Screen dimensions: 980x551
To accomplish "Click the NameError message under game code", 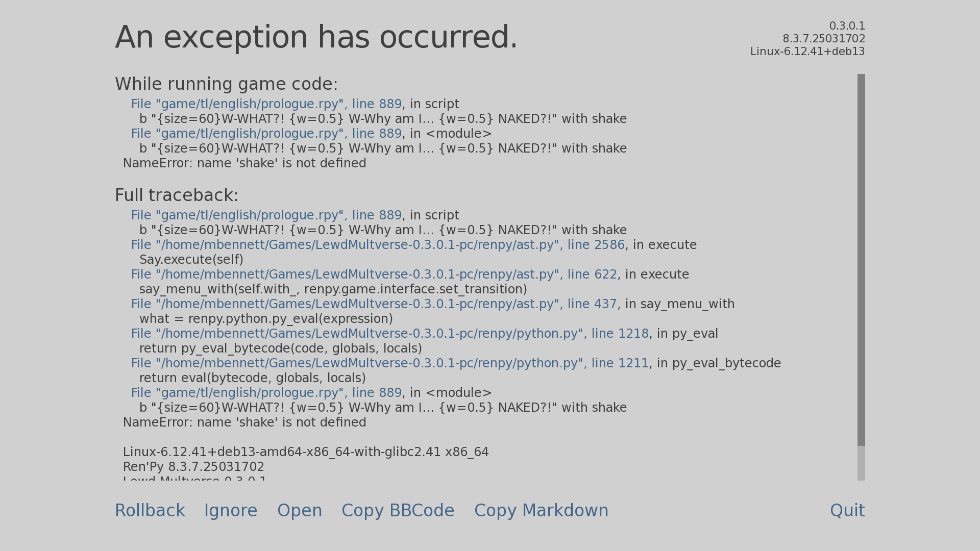I will click(x=244, y=163).
